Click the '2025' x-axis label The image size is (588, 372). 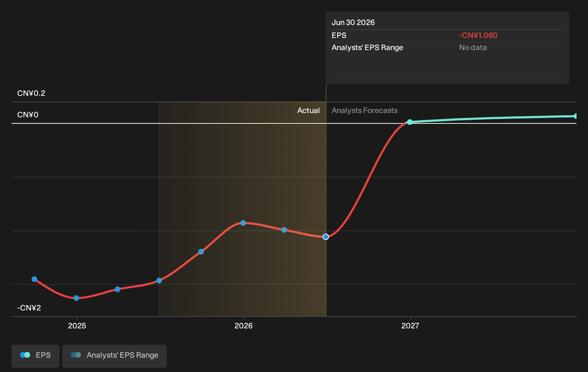77,326
